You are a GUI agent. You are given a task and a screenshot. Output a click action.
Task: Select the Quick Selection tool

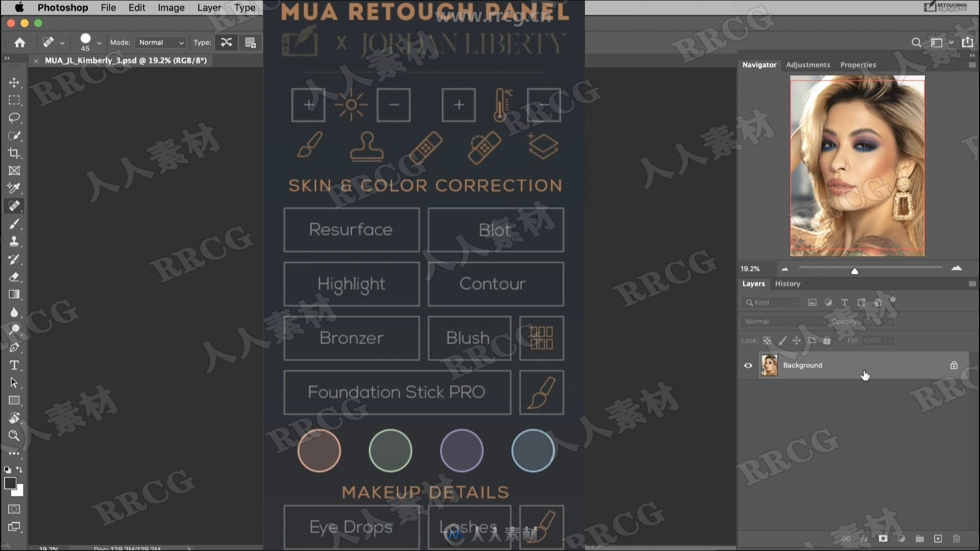pyautogui.click(x=14, y=136)
